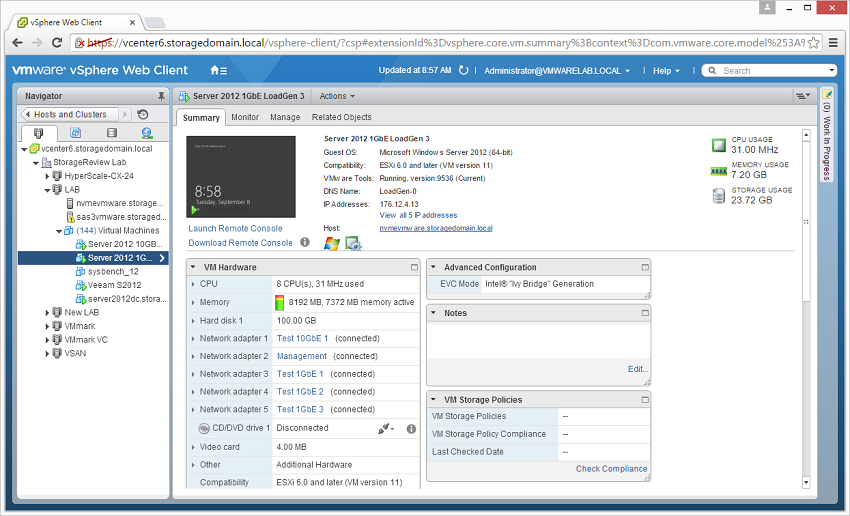Open nvmevmware.storagedomain.local host link
The height and width of the screenshot is (516, 850).
tap(436, 228)
